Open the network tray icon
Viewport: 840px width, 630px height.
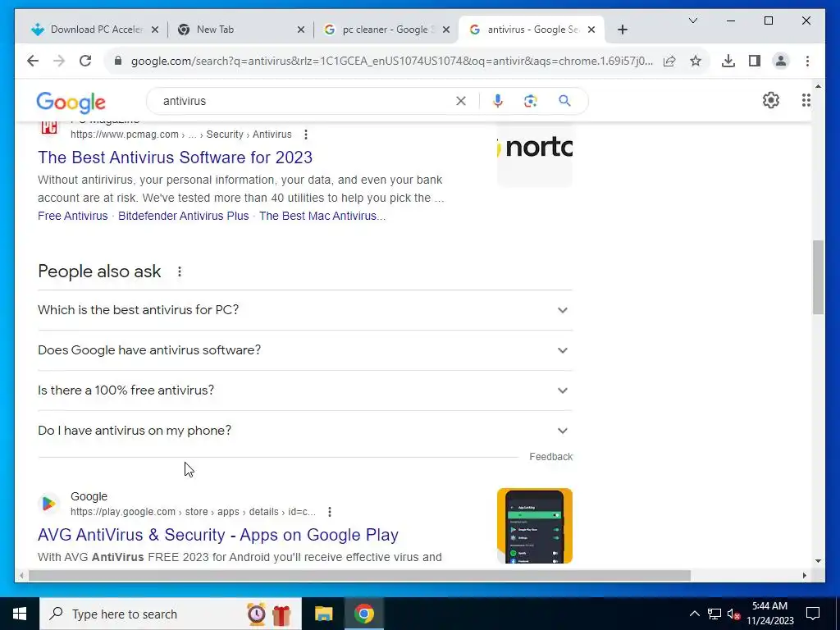[x=714, y=614]
